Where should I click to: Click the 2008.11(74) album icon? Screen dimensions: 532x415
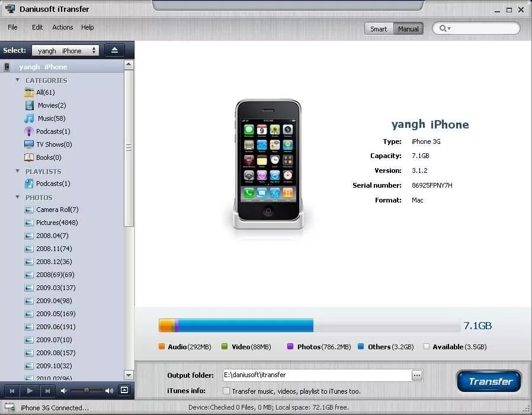pyautogui.click(x=29, y=249)
